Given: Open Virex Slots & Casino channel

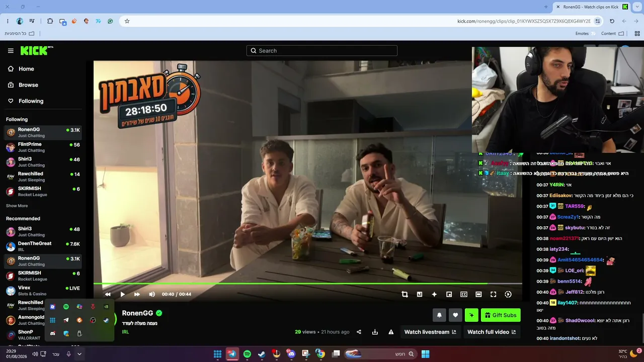Looking at the screenshot, I should coord(43,291).
